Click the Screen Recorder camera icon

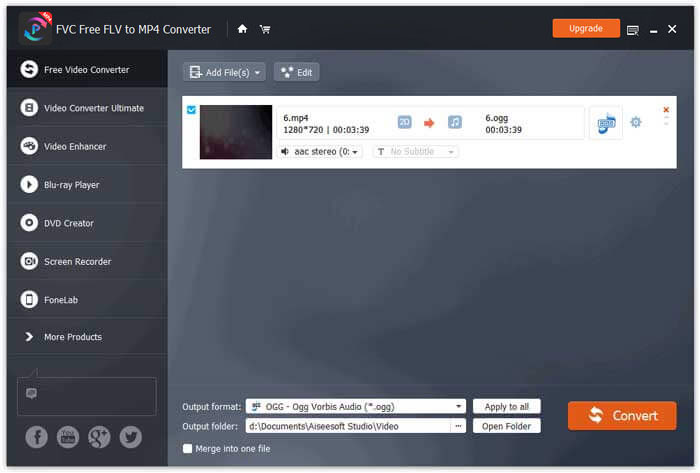click(29, 261)
